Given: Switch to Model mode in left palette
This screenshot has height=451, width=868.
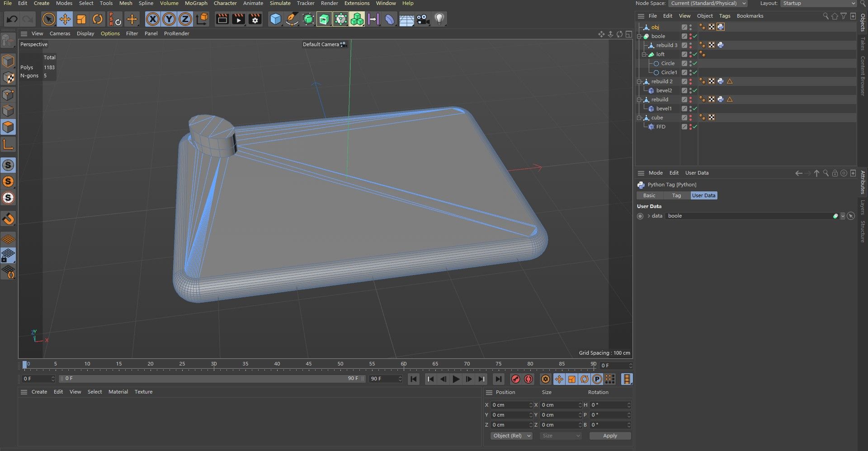Looking at the screenshot, I should (8, 61).
